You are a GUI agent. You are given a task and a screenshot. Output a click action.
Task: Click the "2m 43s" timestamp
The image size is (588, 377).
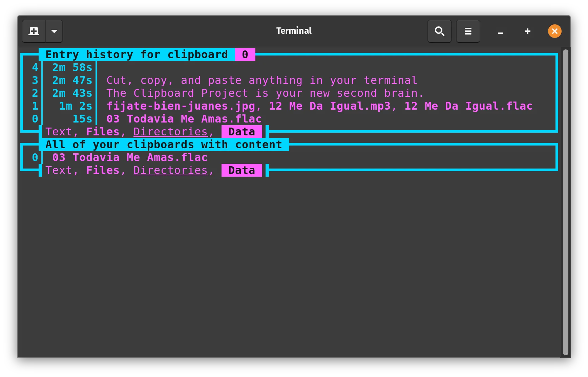pos(72,93)
